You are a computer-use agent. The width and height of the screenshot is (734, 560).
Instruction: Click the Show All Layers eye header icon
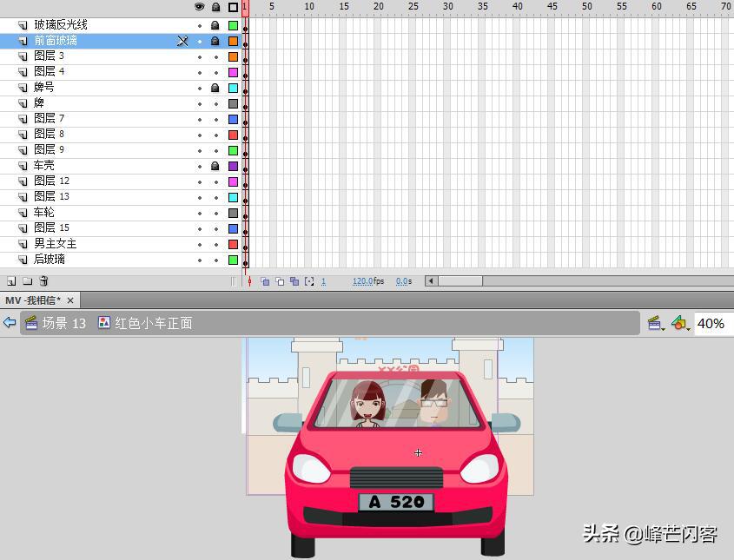coord(200,7)
